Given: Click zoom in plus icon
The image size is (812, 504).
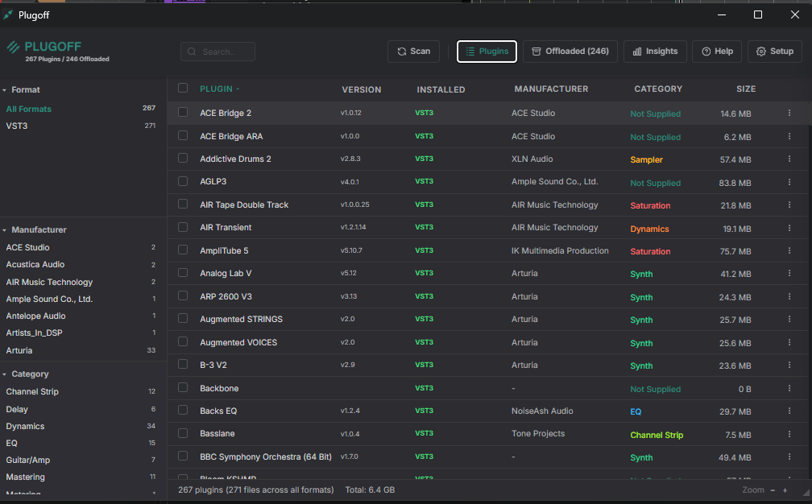Looking at the screenshot, I should (x=785, y=490).
